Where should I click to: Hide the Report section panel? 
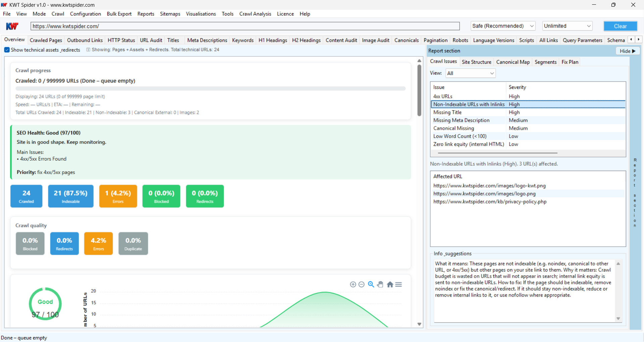(627, 51)
